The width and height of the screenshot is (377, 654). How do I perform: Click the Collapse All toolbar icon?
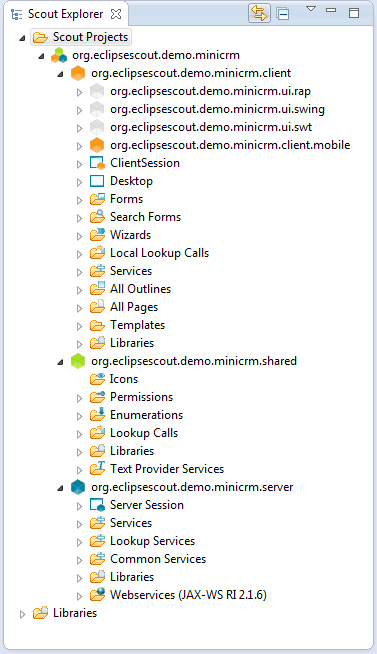click(x=283, y=14)
